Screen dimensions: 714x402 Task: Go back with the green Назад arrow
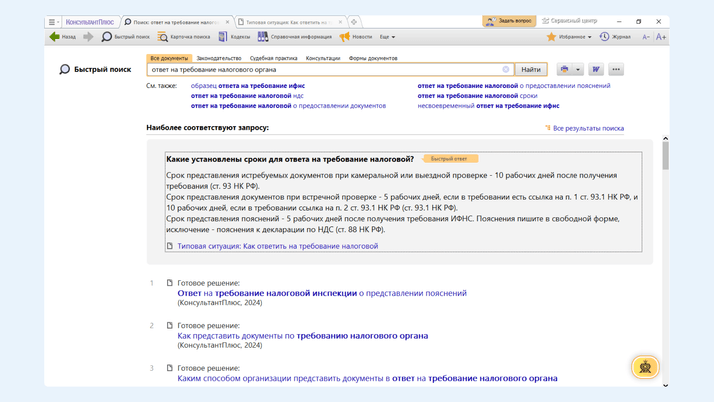62,37
